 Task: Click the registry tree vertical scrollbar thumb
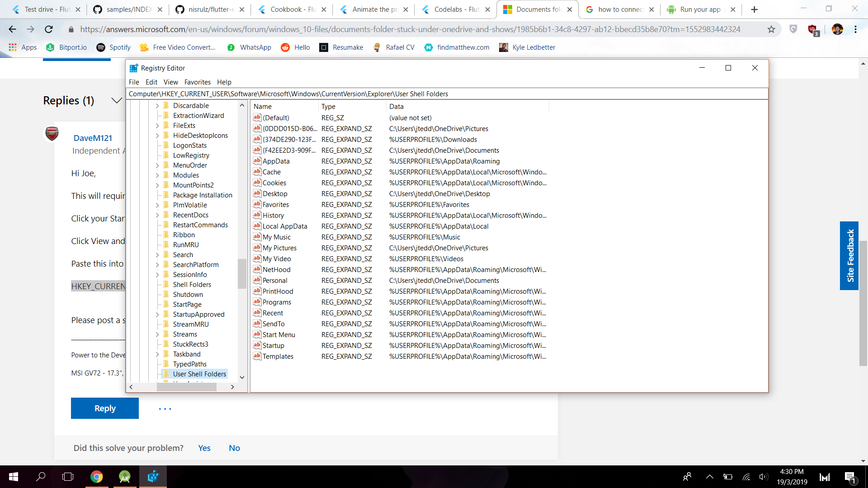click(x=242, y=273)
